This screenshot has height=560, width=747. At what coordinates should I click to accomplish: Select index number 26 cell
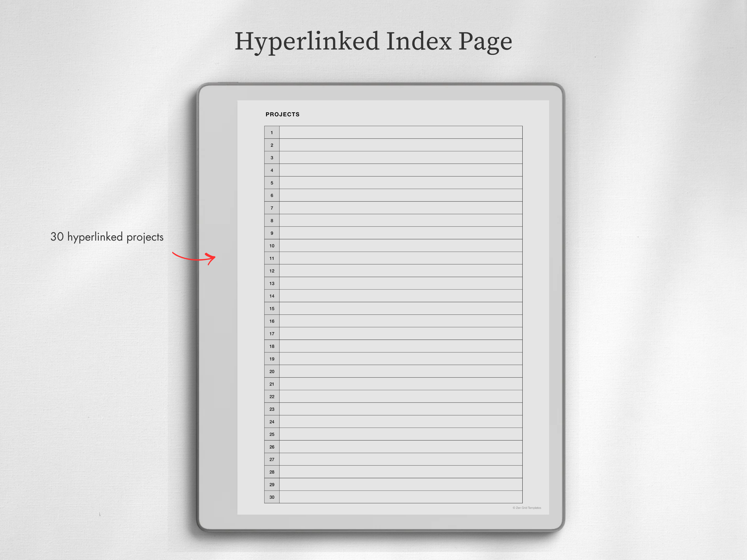[x=272, y=447]
